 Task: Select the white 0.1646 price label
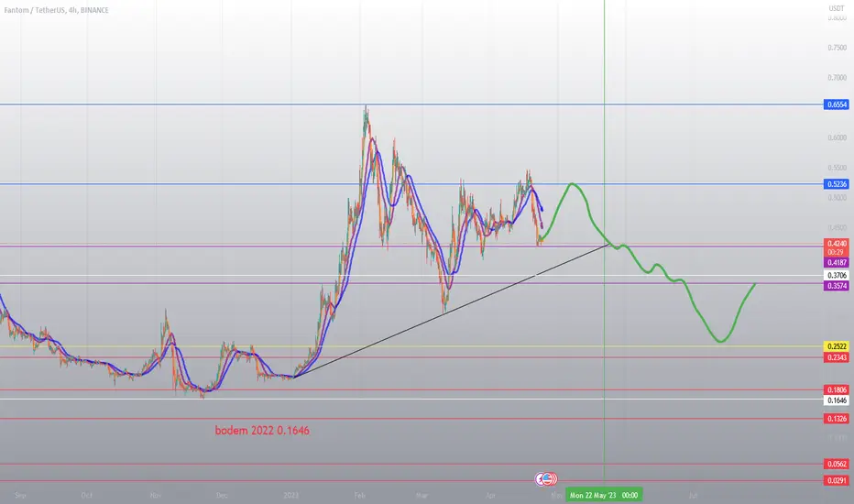pyautogui.click(x=837, y=400)
